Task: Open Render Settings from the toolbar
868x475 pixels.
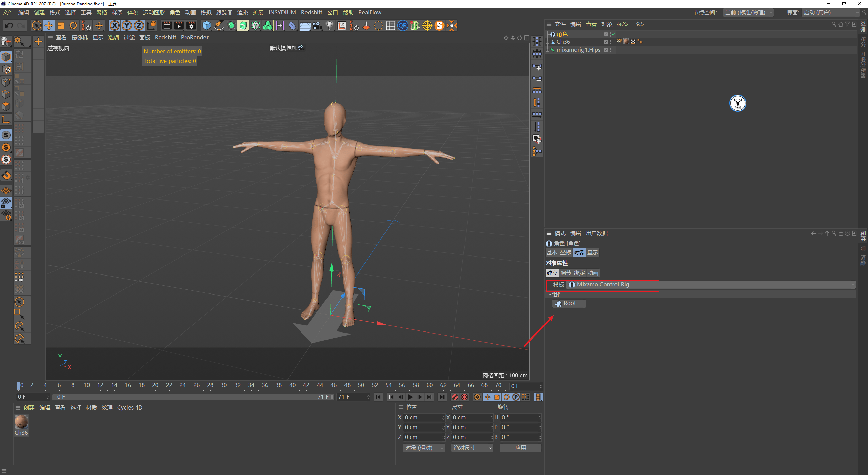Action: pos(191,25)
